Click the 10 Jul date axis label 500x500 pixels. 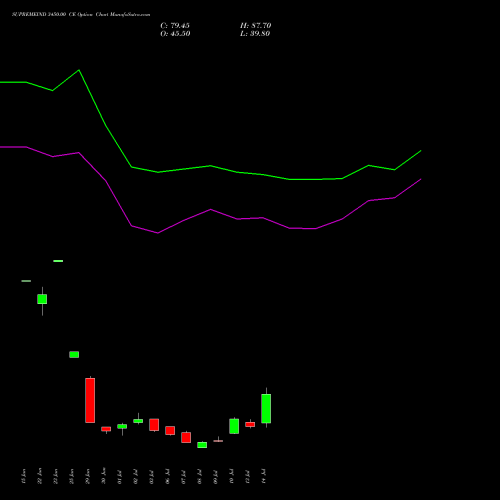point(232,476)
